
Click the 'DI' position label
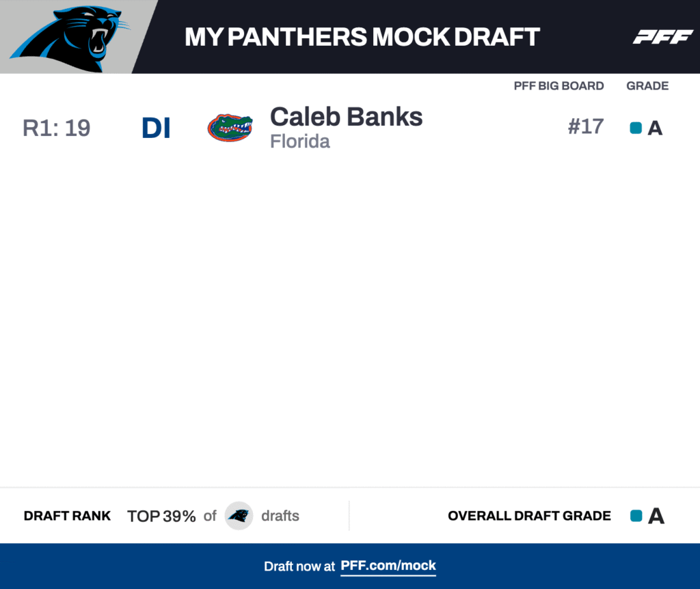pos(156,128)
